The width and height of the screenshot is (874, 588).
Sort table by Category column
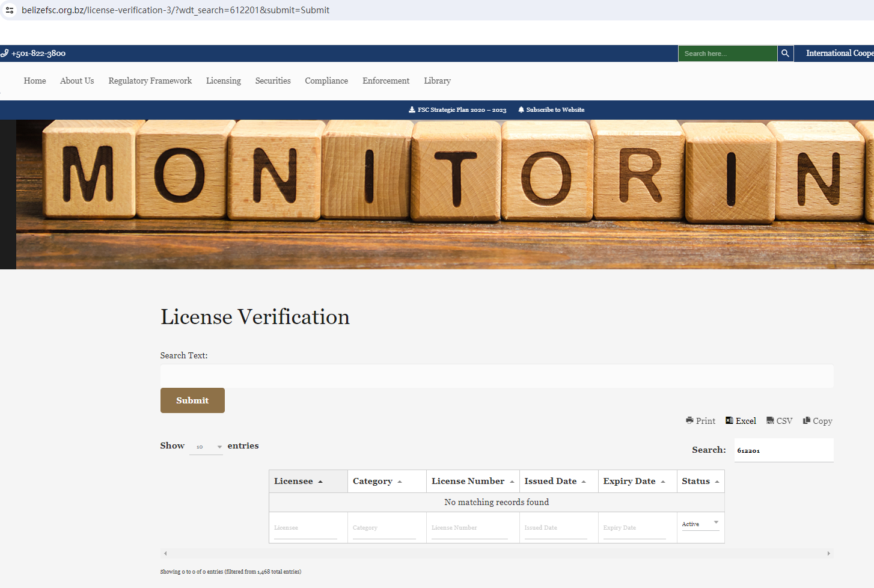point(387,482)
